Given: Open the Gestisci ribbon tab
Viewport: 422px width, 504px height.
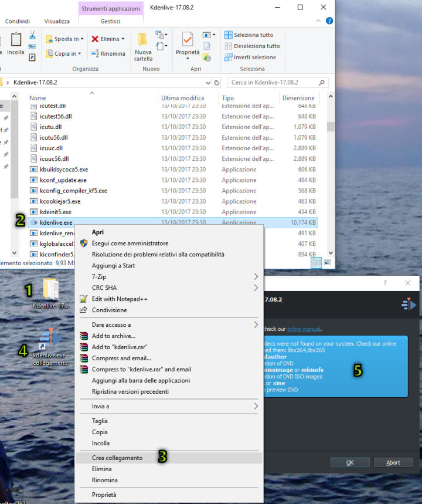Looking at the screenshot, I should coord(110,21).
